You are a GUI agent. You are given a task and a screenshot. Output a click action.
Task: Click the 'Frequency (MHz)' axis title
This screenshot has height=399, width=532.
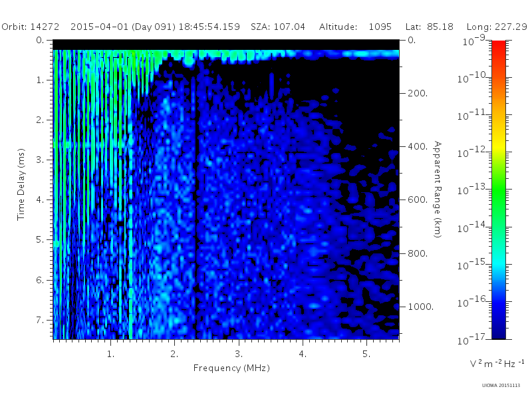coord(231,368)
